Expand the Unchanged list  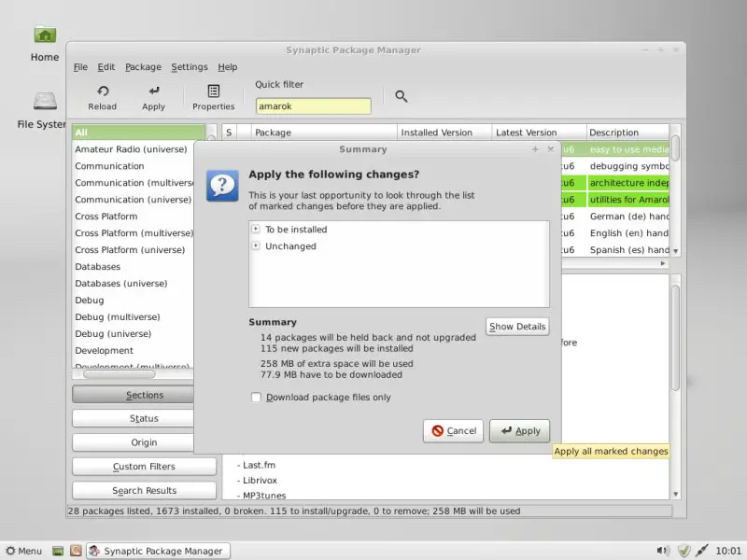256,245
